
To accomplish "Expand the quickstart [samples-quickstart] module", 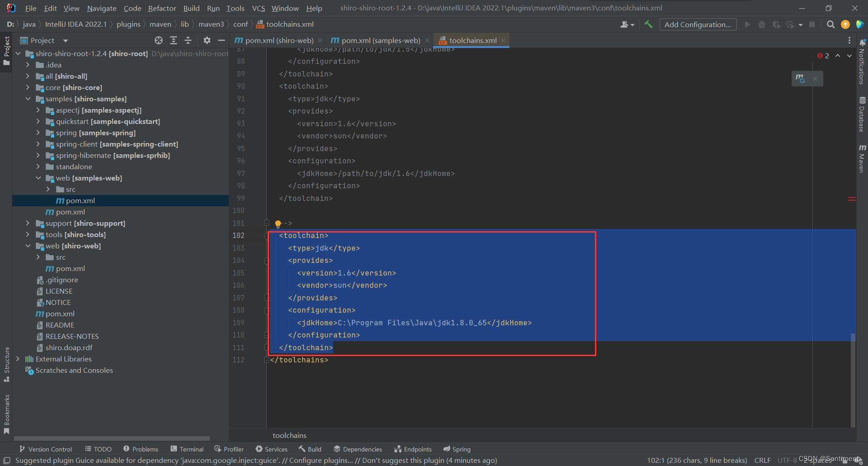I will pyautogui.click(x=38, y=121).
